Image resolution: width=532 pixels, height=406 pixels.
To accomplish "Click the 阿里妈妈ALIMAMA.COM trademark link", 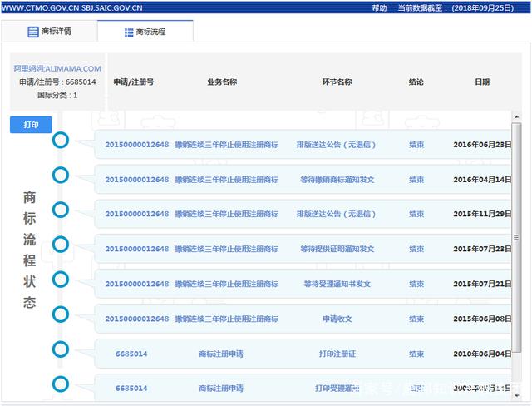I will coord(57,69).
